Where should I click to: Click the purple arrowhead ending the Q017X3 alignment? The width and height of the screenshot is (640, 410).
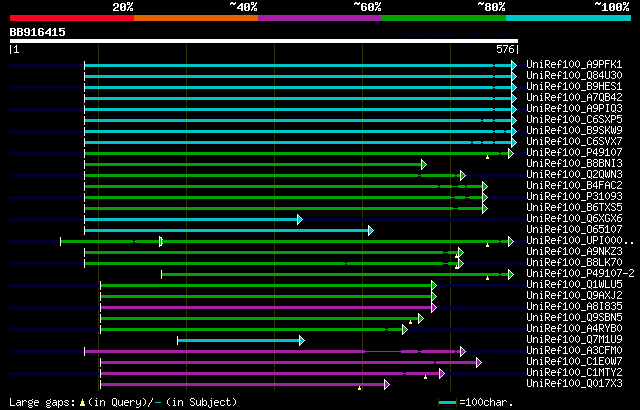pyautogui.click(x=387, y=384)
